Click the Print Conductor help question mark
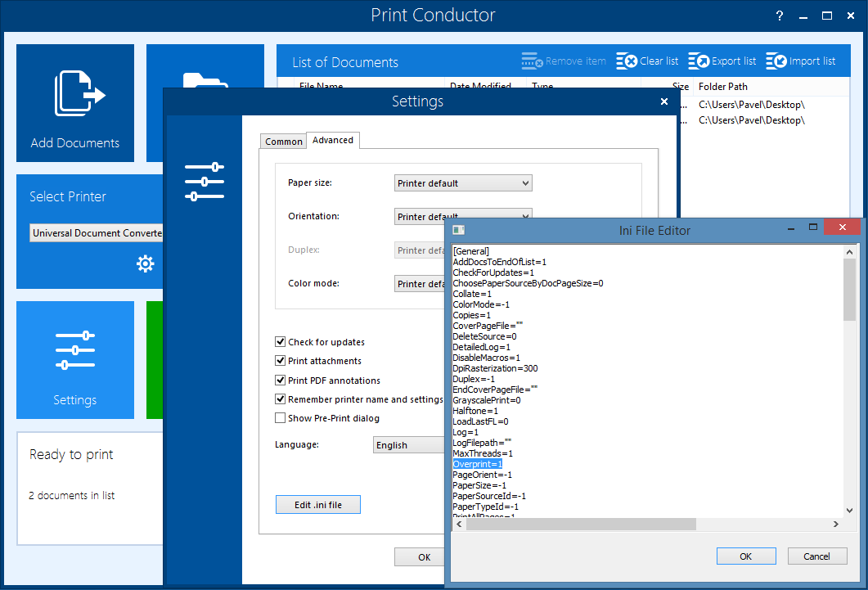Image resolution: width=868 pixels, height=590 pixels. coord(780,16)
